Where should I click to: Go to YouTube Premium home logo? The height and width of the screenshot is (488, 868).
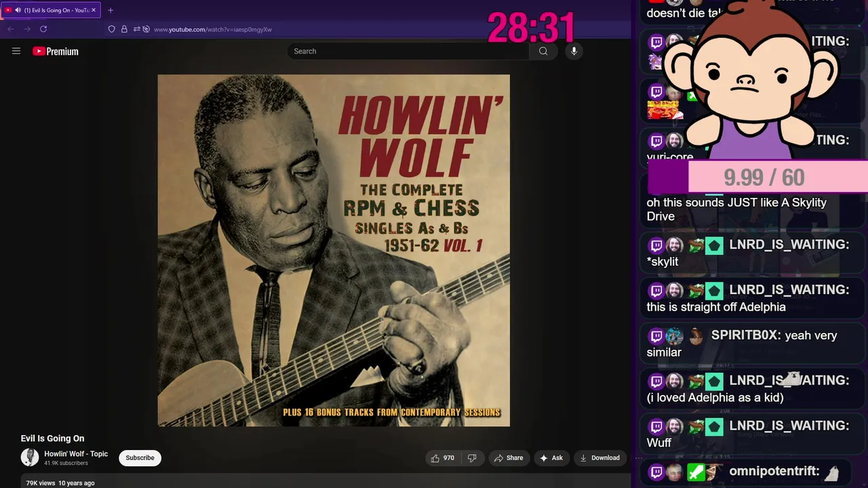coord(56,52)
